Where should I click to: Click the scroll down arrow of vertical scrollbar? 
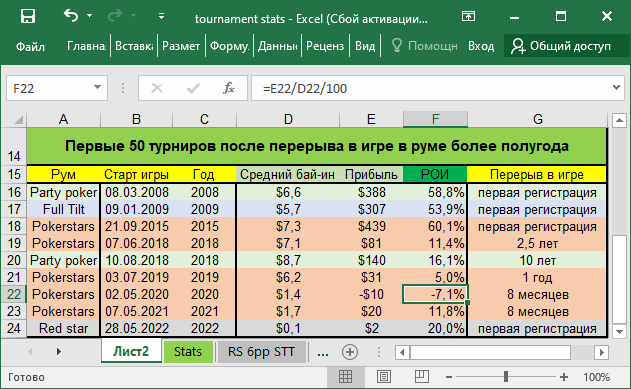619,331
